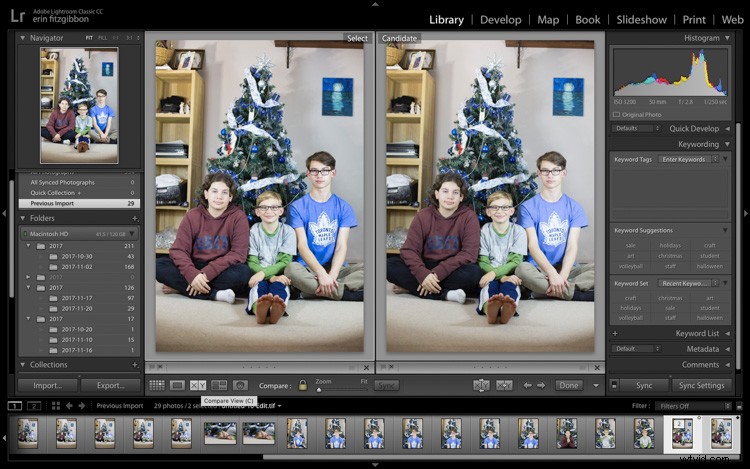Click the Import button

click(x=48, y=385)
